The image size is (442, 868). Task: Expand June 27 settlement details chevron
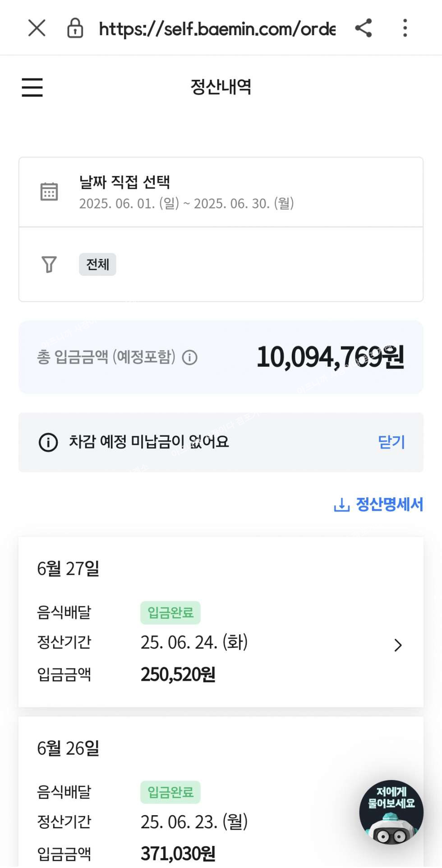(398, 645)
